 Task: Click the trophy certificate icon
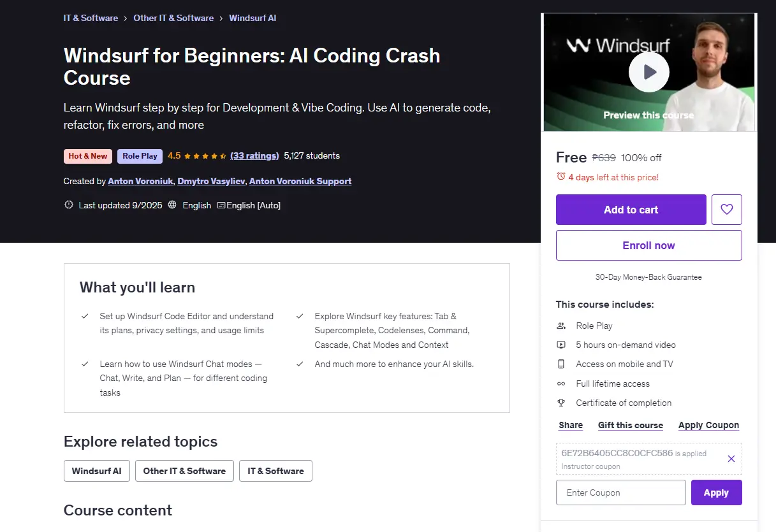coord(561,403)
